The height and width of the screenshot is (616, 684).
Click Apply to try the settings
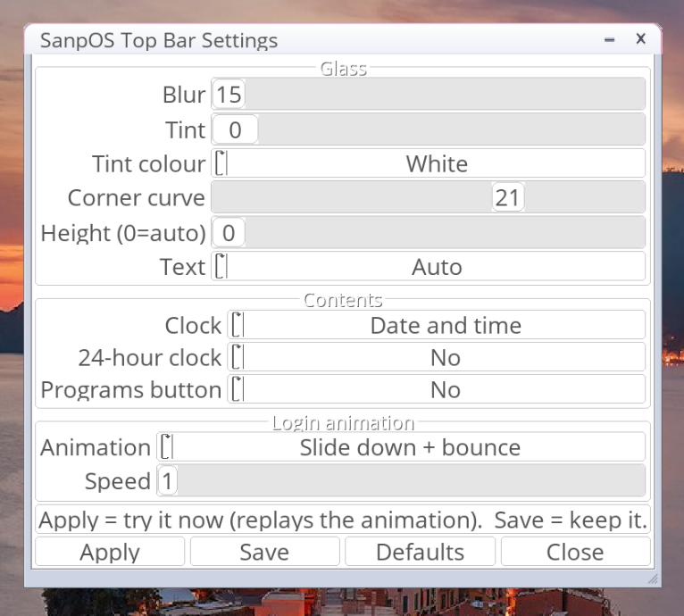(110, 552)
